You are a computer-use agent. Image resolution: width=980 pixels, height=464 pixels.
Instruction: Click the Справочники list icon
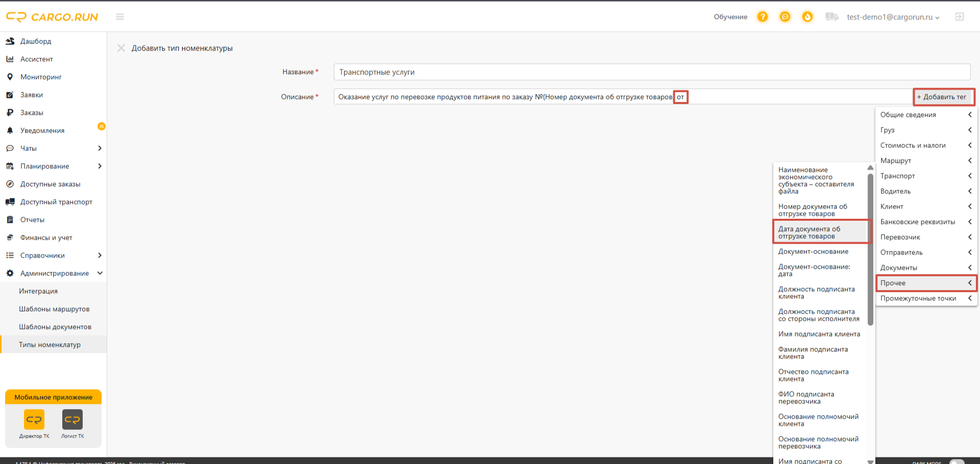point(10,255)
